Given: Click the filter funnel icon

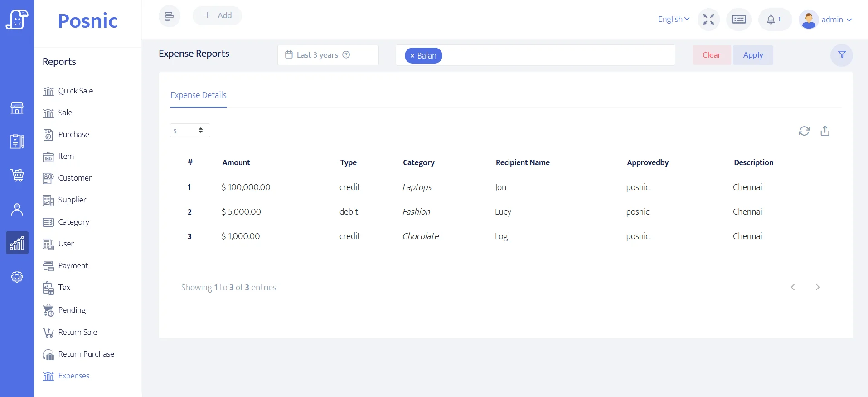Looking at the screenshot, I should [841, 55].
